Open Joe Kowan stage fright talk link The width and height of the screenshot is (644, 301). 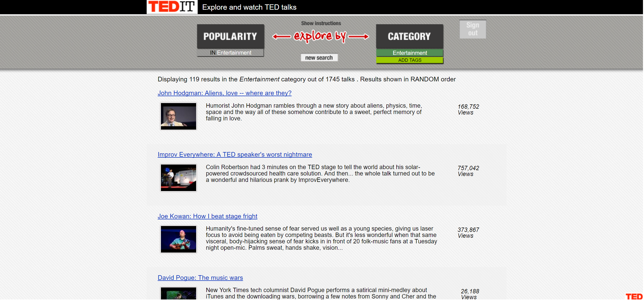click(207, 216)
